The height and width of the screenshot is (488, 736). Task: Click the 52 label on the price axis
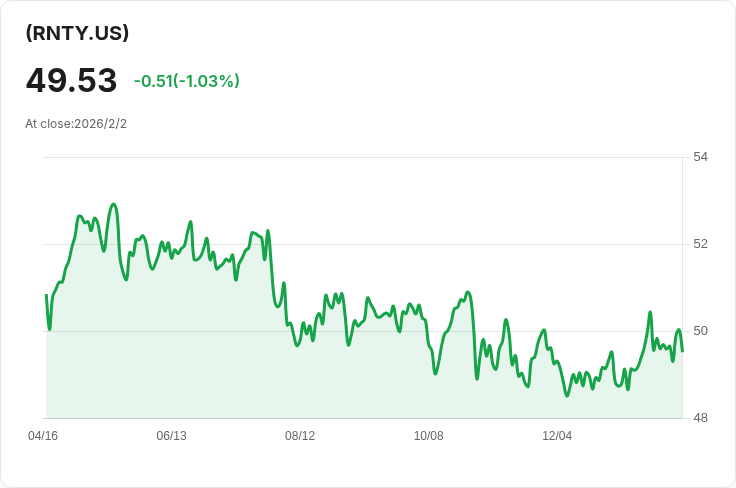click(700, 244)
